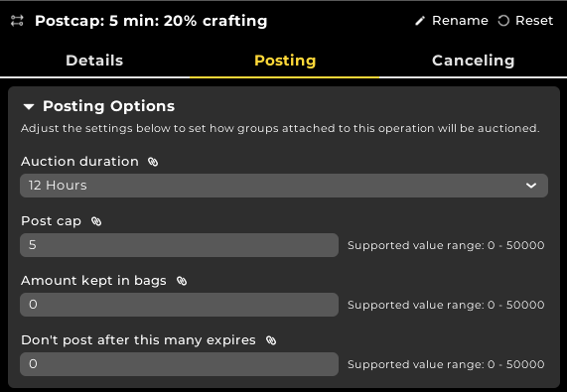Click the Rename button
567x392 pixels.
452,21
